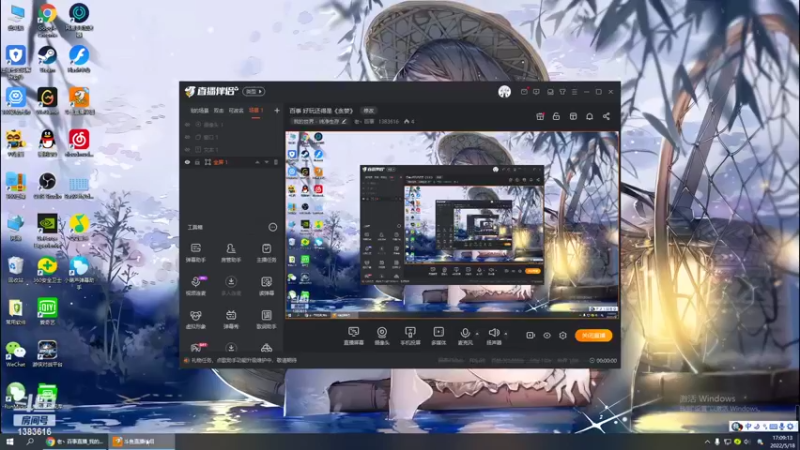Click the record video icon beside preview eye
The image size is (800, 450).
click(531, 335)
